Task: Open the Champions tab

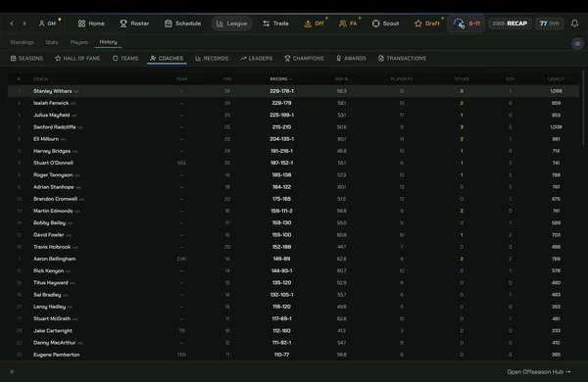Action: coord(304,59)
